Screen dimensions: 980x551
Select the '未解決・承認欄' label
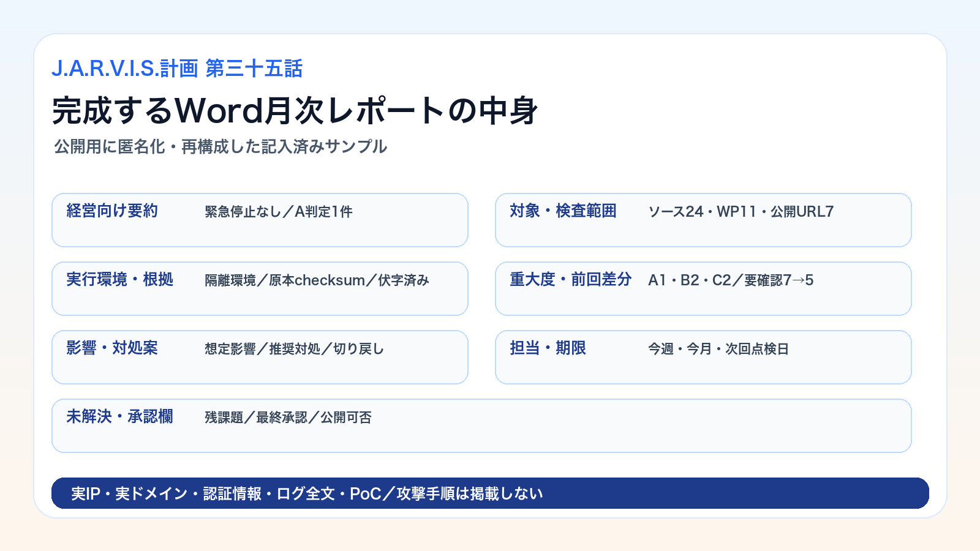[x=120, y=417]
